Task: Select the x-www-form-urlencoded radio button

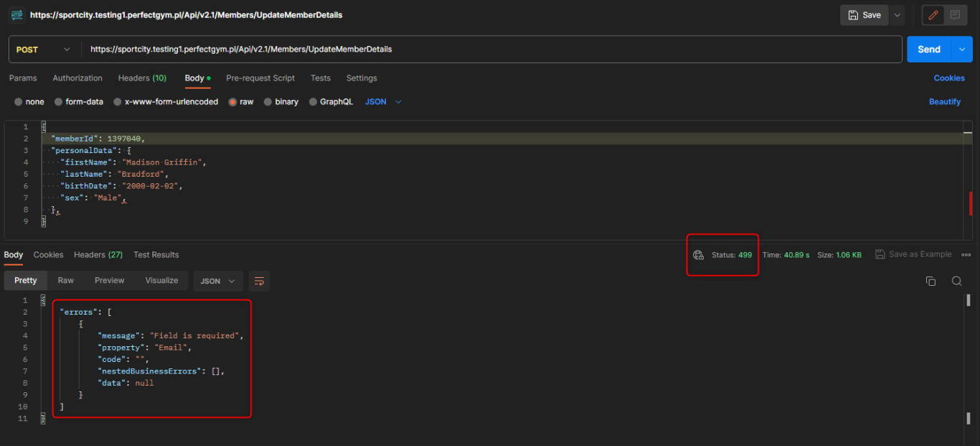Action: [118, 102]
